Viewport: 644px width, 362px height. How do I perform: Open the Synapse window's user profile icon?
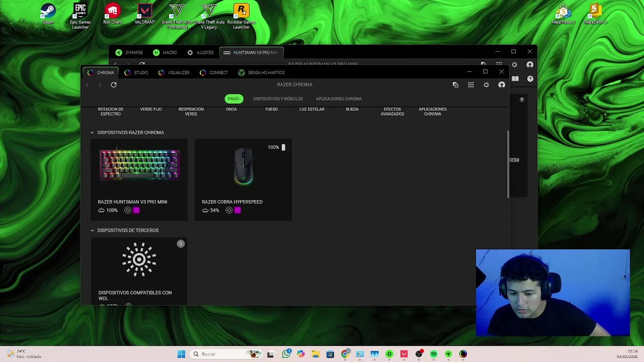pos(530,65)
